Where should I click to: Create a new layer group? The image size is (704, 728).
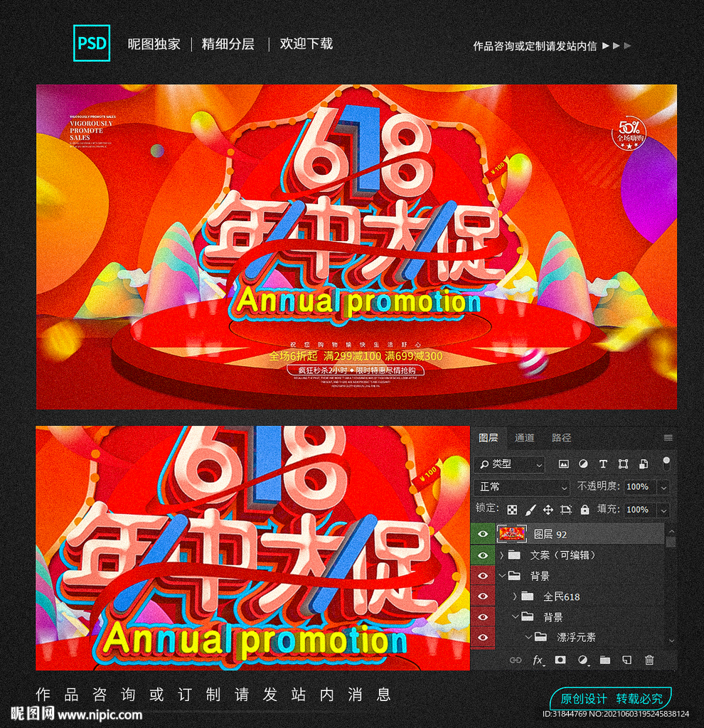604,660
